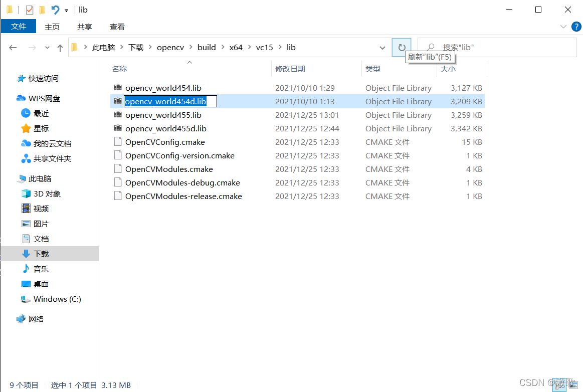Open the recent locations dropdown arrow

point(47,48)
